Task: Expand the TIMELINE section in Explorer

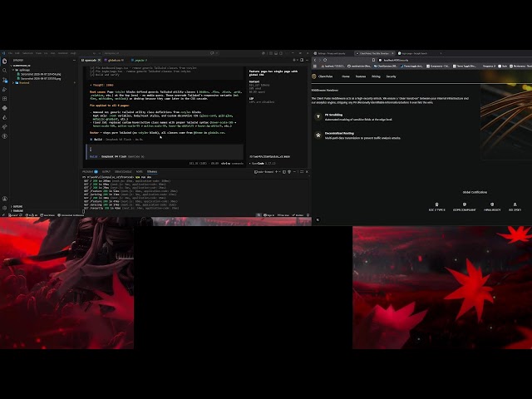Action: pos(17,210)
